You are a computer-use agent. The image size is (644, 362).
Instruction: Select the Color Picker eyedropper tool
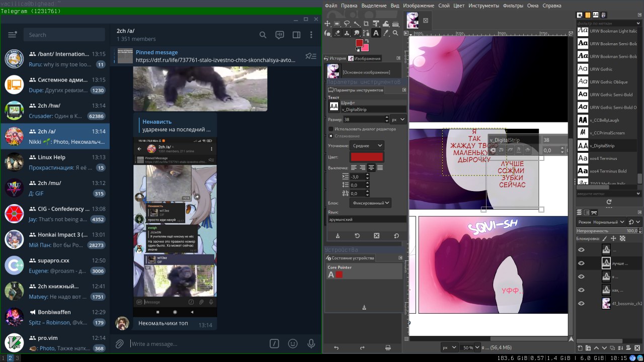386,33
